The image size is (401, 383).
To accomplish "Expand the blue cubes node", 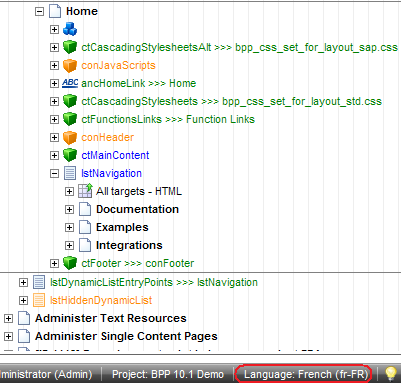I will click(x=54, y=29).
